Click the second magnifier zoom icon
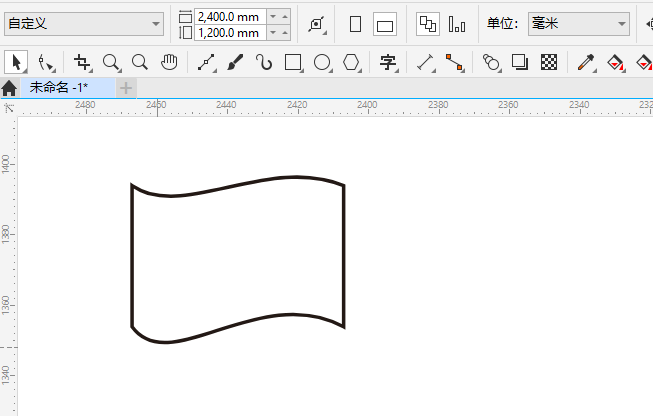The width and height of the screenshot is (653, 416). (140, 62)
